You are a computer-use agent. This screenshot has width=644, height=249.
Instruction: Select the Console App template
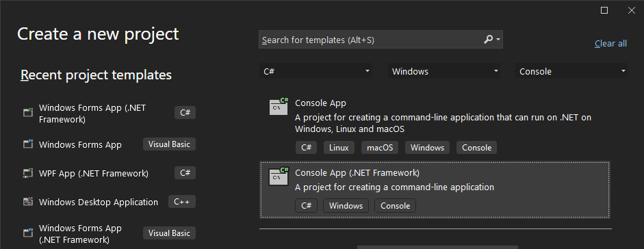tap(435, 125)
